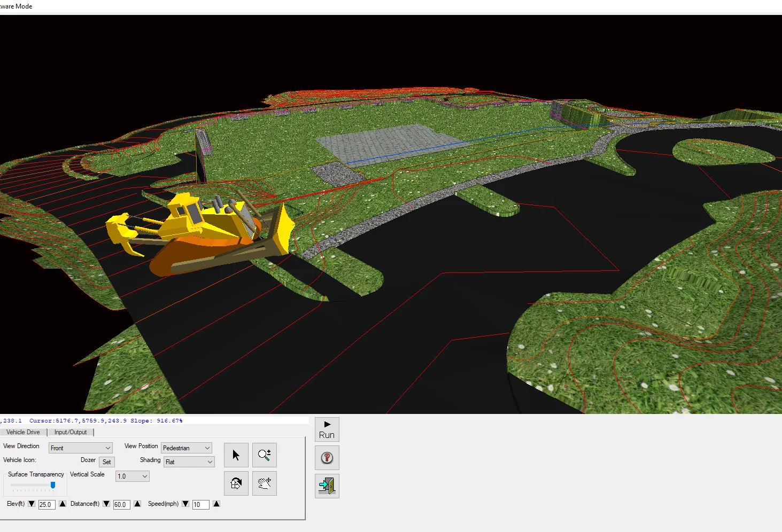The image size is (782, 532).
Task: Click the Set vehicle icon button
Action: pyautogui.click(x=107, y=462)
